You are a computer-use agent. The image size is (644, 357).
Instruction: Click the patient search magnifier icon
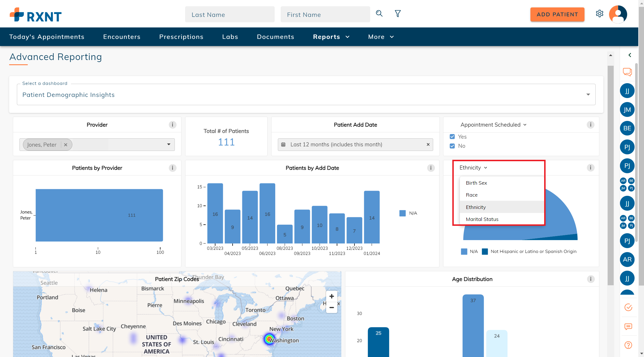pyautogui.click(x=379, y=13)
